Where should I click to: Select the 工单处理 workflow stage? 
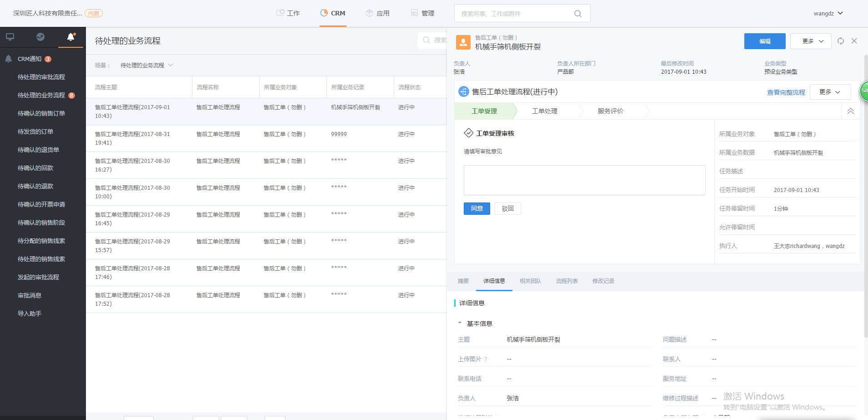coord(544,111)
